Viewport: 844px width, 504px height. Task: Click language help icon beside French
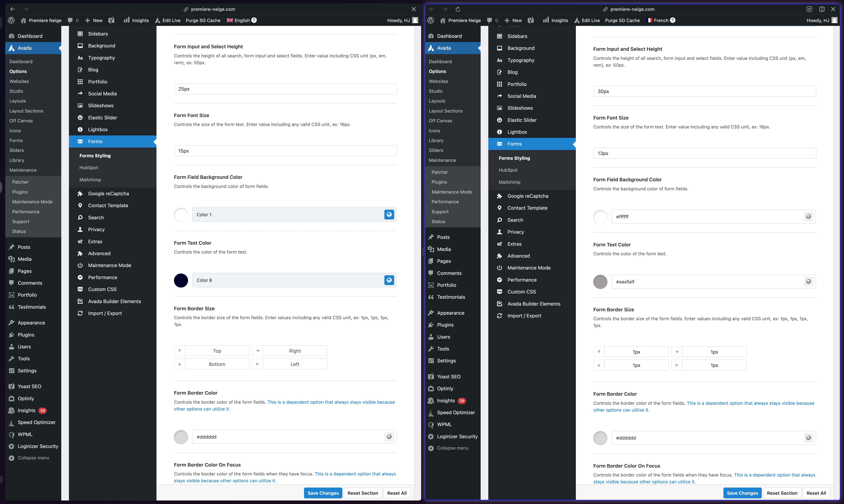(x=673, y=20)
